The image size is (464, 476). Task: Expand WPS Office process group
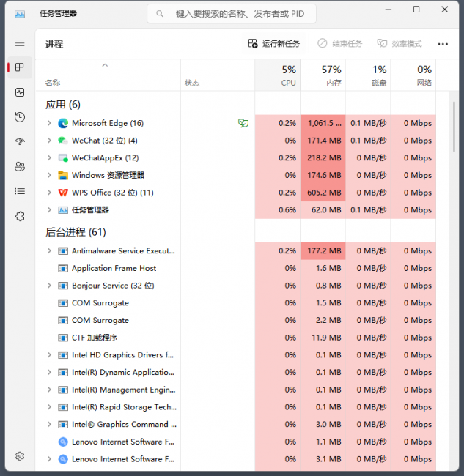[x=49, y=193]
